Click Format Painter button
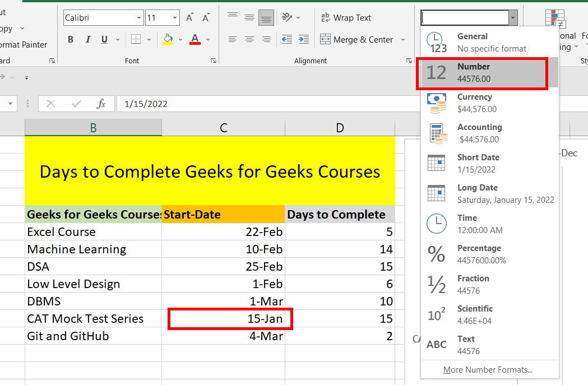The width and height of the screenshot is (588, 385). pyautogui.click(x=23, y=45)
